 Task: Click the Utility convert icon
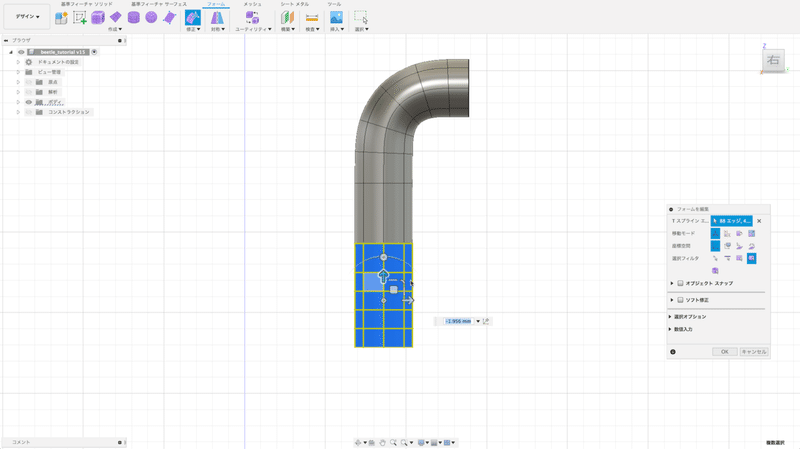pyautogui.click(x=252, y=17)
